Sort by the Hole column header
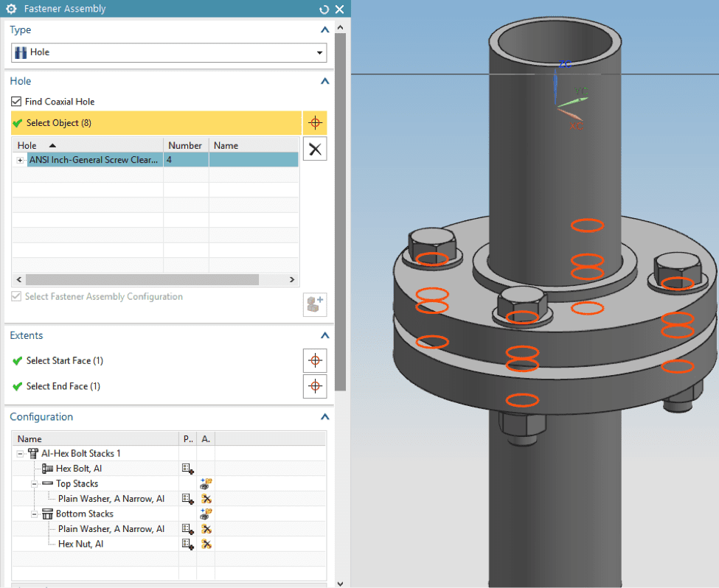The image size is (719, 588). pyautogui.click(x=88, y=145)
